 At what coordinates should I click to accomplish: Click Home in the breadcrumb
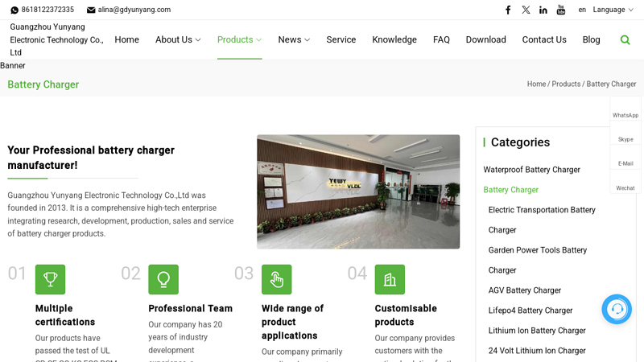click(x=536, y=84)
